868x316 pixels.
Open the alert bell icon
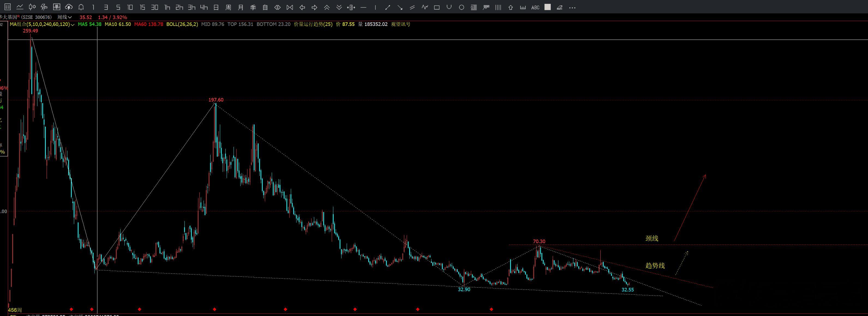point(81,7)
